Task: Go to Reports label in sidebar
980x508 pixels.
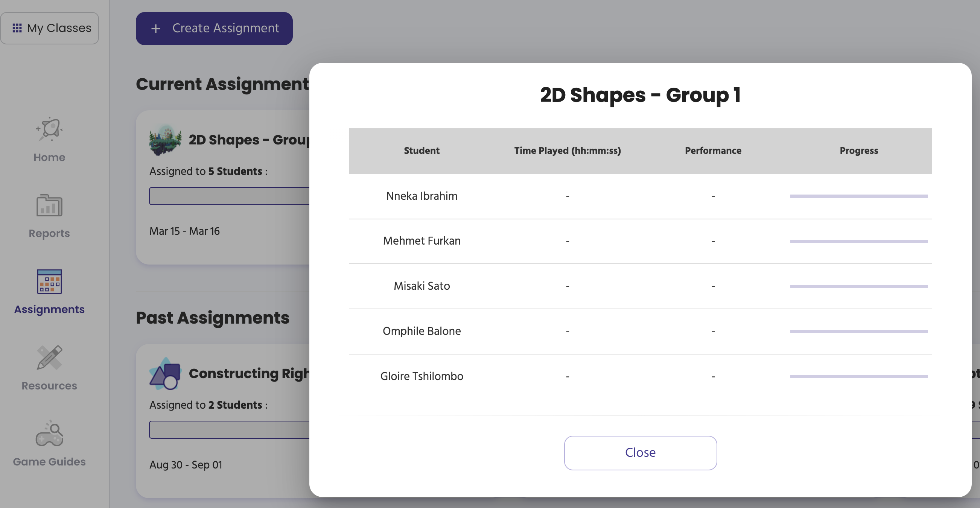Action: (49, 233)
